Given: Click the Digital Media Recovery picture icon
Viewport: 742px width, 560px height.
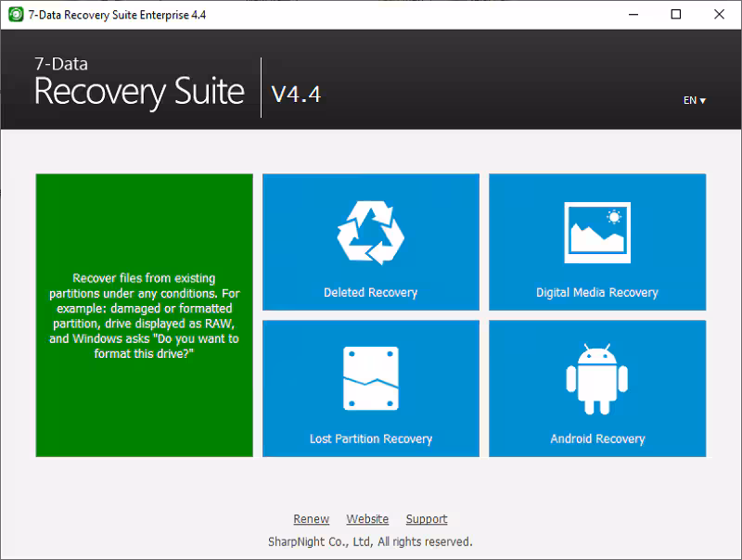Looking at the screenshot, I should point(597,232).
